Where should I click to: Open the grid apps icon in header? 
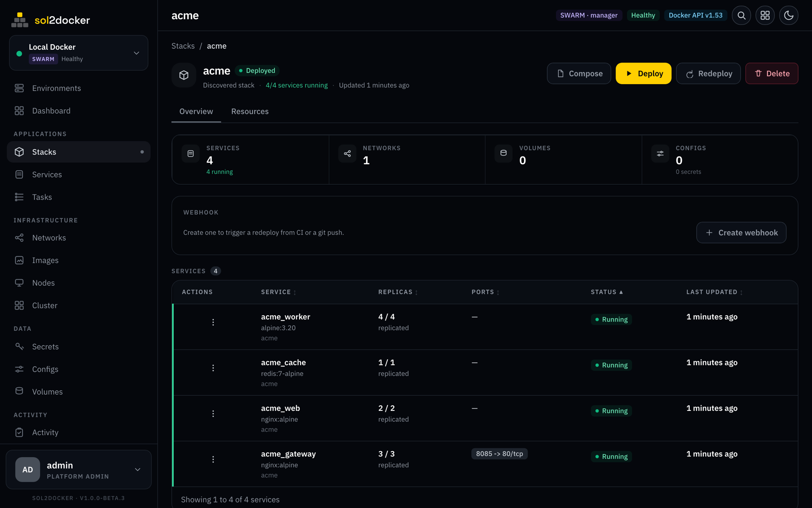(765, 15)
